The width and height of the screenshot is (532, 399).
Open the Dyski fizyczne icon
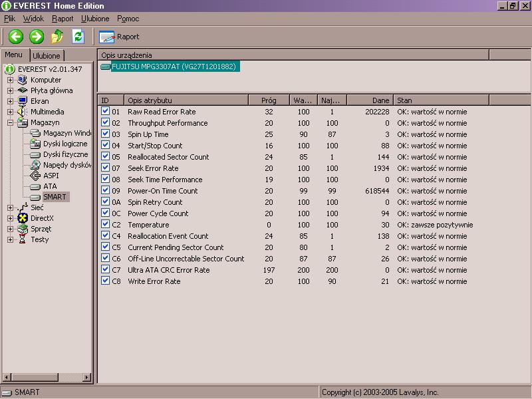(x=35, y=155)
